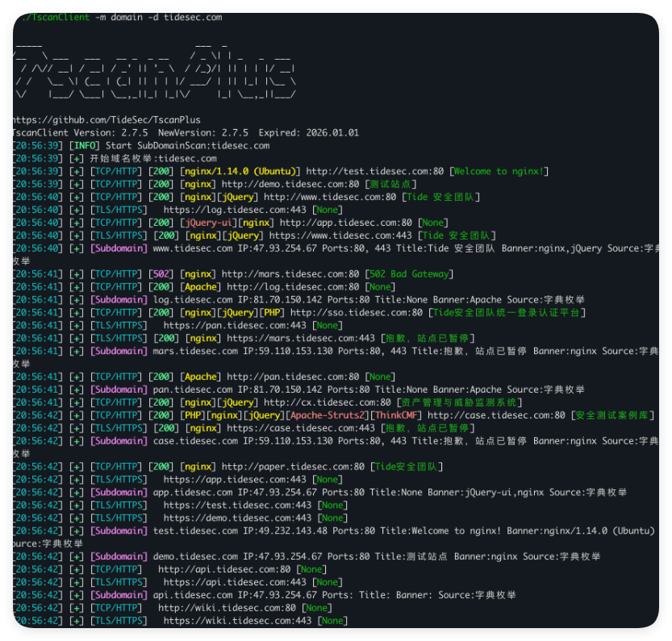672x641 pixels.
Task: Click the URL https://wiki.tidesec.com:443
Action: (237, 622)
